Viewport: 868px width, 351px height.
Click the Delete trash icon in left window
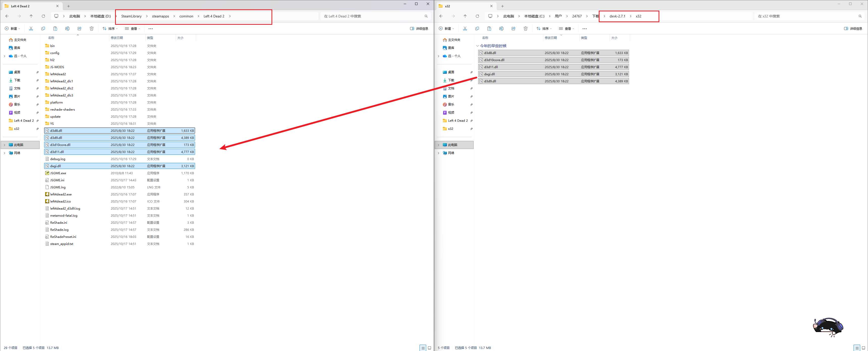pos(92,29)
